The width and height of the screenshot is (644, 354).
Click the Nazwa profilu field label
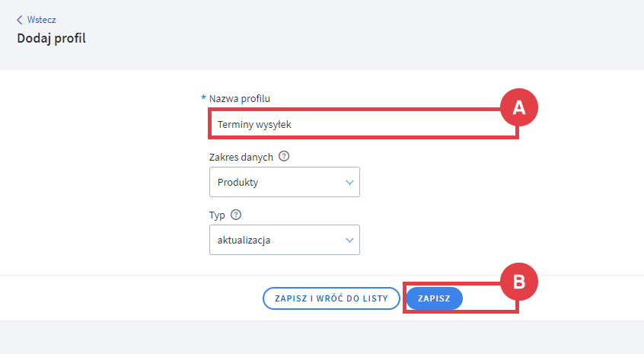[x=239, y=98]
